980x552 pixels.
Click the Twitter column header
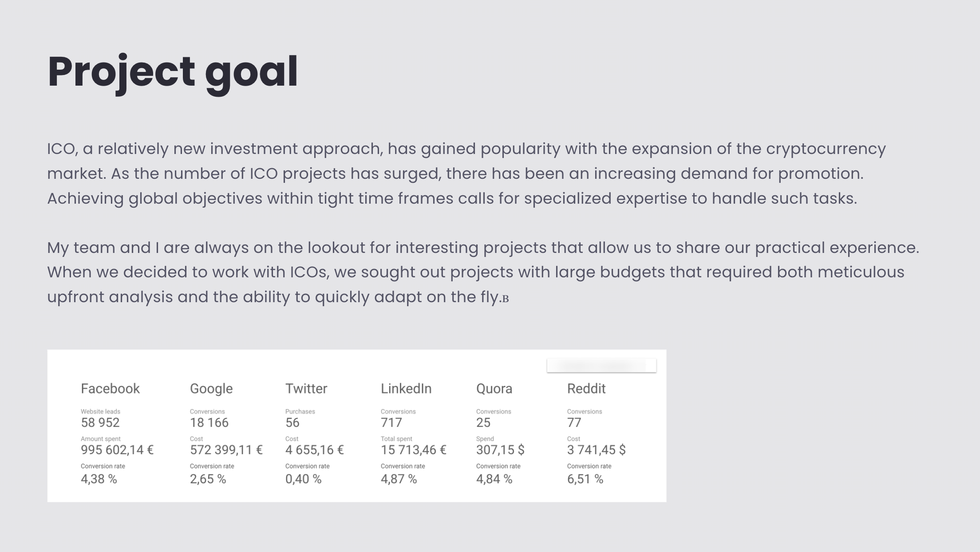click(x=306, y=389)
